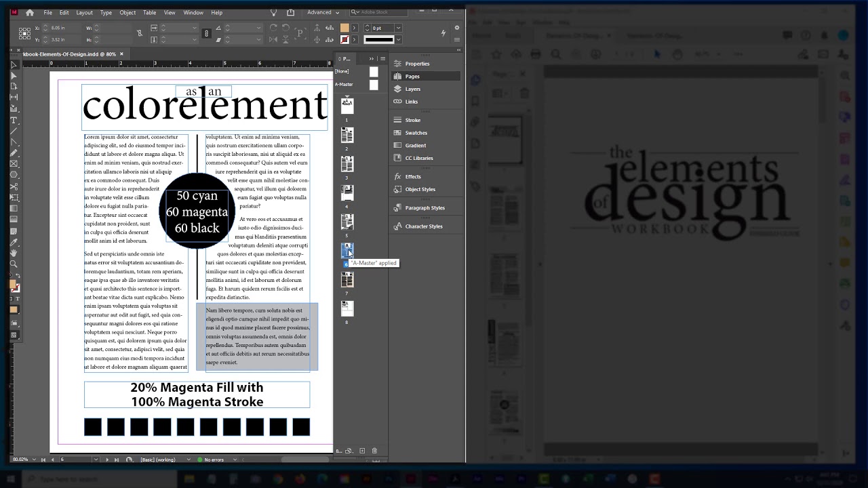Open the stroke style dropdown
Viewport: 868px width, 488px height.
398,39
